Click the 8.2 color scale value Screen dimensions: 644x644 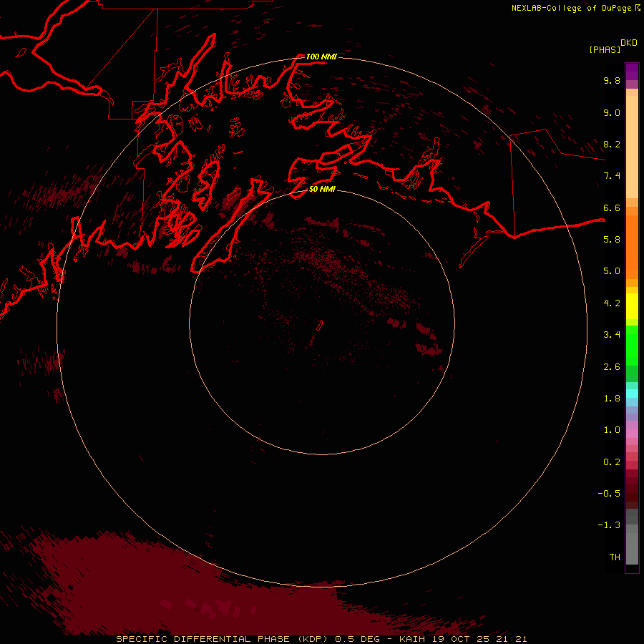pyautogui.click(x=612, y=144)
